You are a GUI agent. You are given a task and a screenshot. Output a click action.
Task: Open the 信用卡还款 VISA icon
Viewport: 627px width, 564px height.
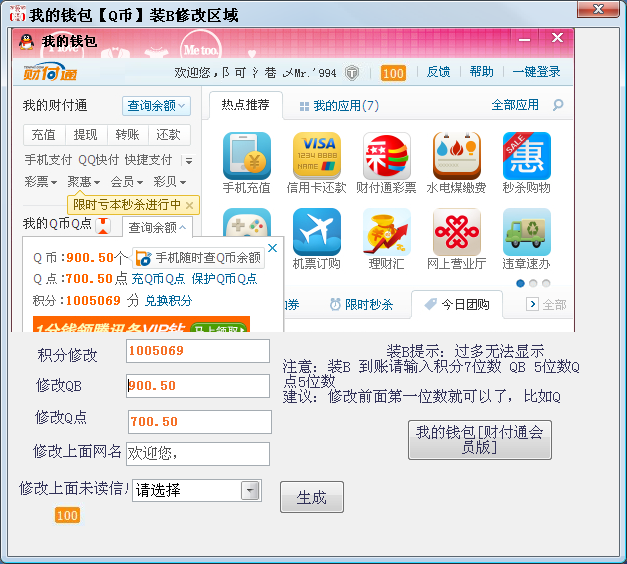click(317, 156)
